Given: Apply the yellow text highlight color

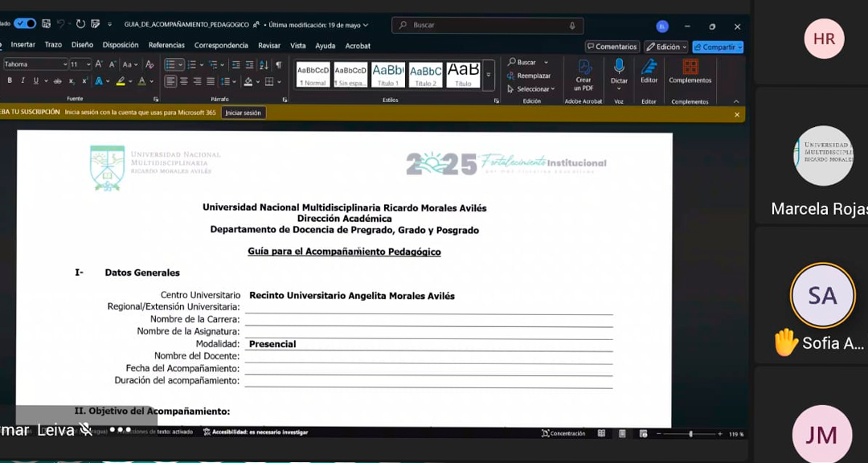Looking at the screenshot, I should pyautogui.click(x=120, y=81).
